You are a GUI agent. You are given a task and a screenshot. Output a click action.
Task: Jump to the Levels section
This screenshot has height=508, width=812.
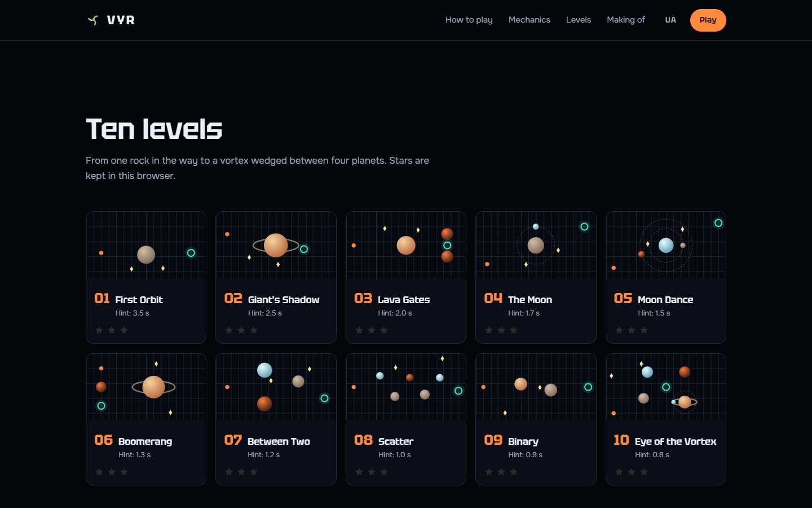pyautogui.click(x=579, y=20)
